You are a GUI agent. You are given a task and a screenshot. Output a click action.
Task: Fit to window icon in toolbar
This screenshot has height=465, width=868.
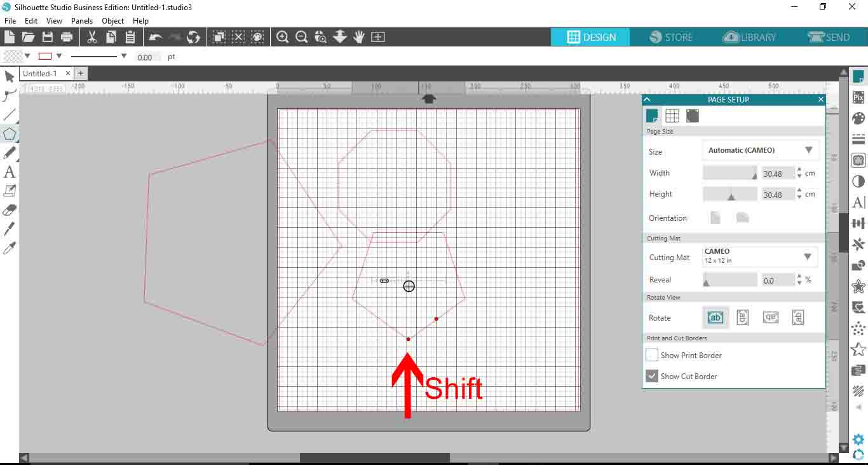coord(378,37)
